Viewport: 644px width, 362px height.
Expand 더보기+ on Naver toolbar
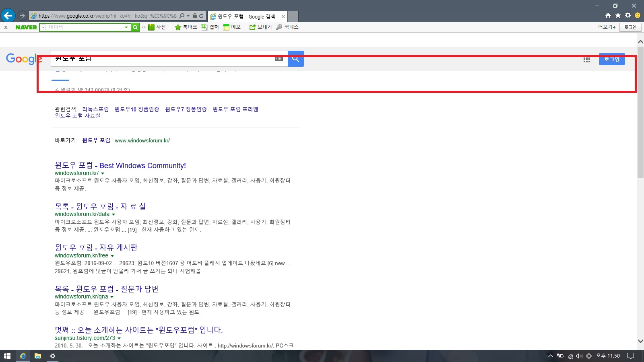point(607,27)
